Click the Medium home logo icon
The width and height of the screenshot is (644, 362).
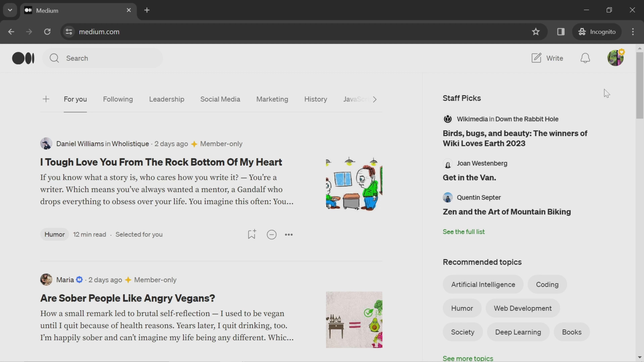pyautogui.click(x=23, y=58)
